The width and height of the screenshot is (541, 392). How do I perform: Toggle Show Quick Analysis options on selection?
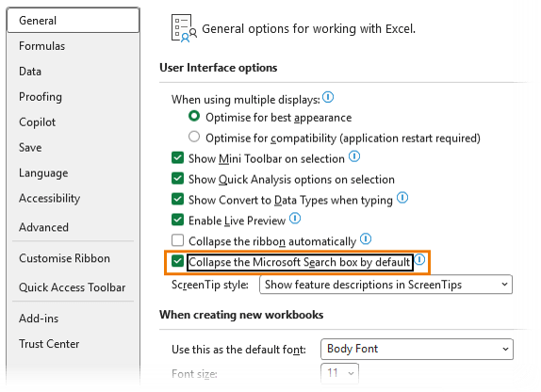pyautogui.click(x=178, y=179)
